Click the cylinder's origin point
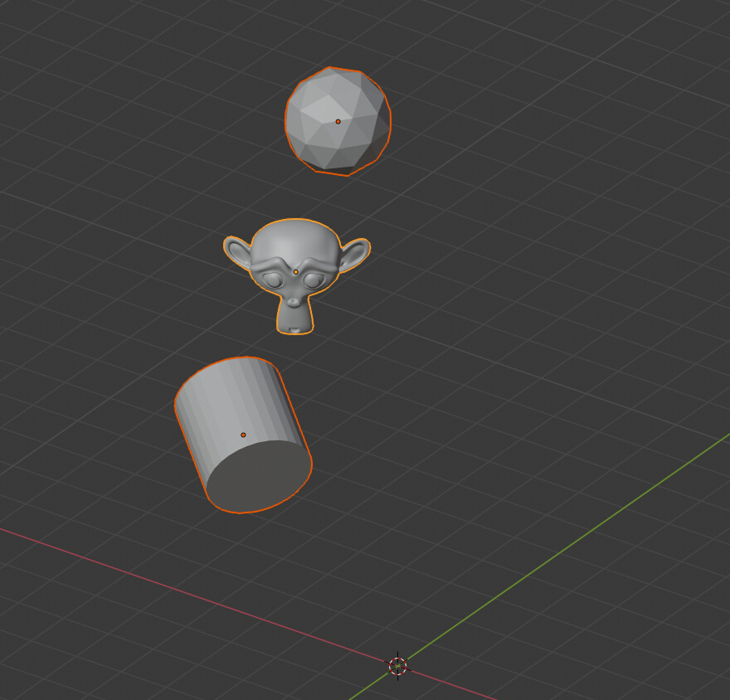This screenshot has height=700, width=730. [243, 433]
